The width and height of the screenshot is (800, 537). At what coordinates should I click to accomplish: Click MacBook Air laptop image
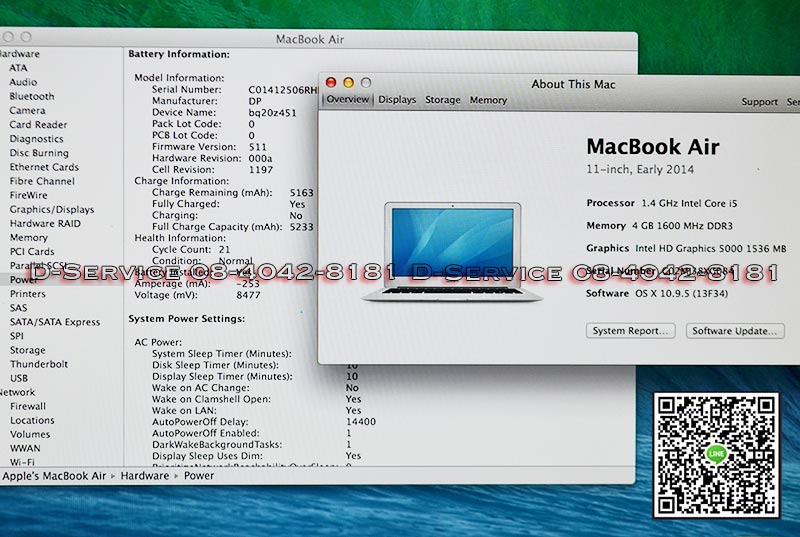coord(452,251)
